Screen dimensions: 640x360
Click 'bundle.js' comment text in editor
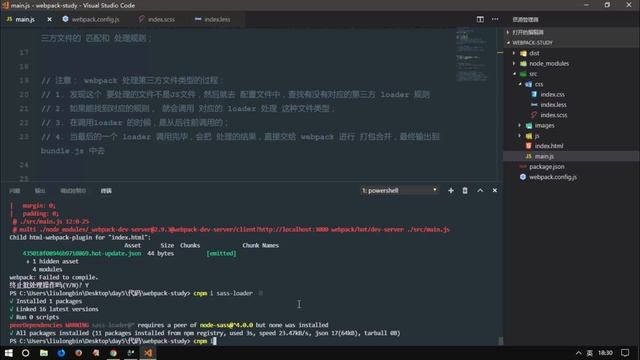(x=62, y=151)
